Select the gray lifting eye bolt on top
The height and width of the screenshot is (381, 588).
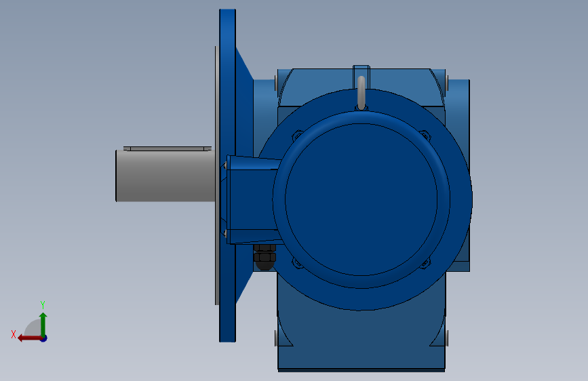(361, 93)
